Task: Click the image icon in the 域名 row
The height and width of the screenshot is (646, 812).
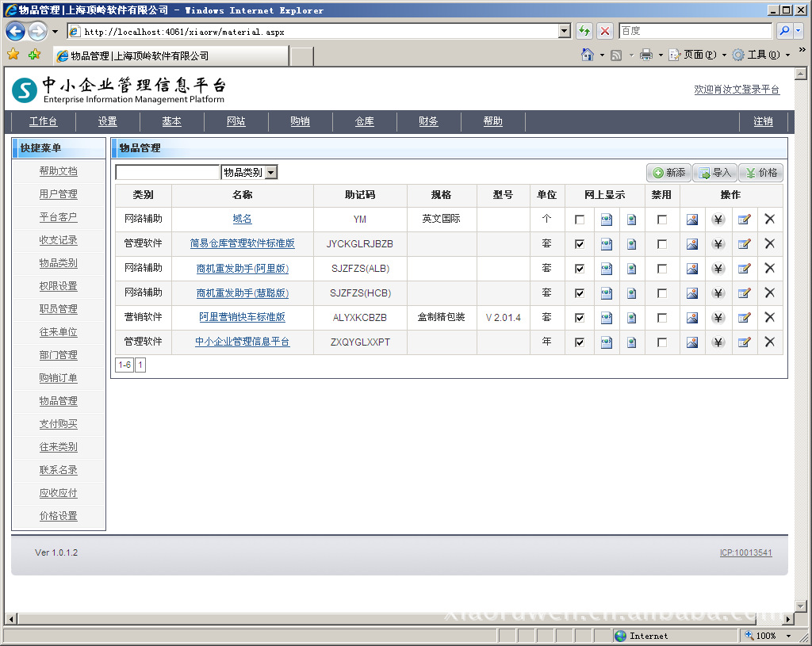Action: [692, 220]
